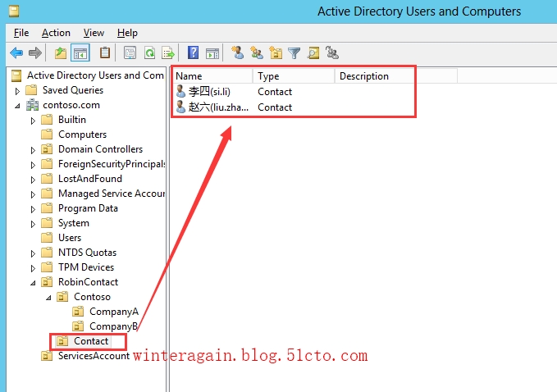Click the Forward arrow toolbar button

pos(34,53)
